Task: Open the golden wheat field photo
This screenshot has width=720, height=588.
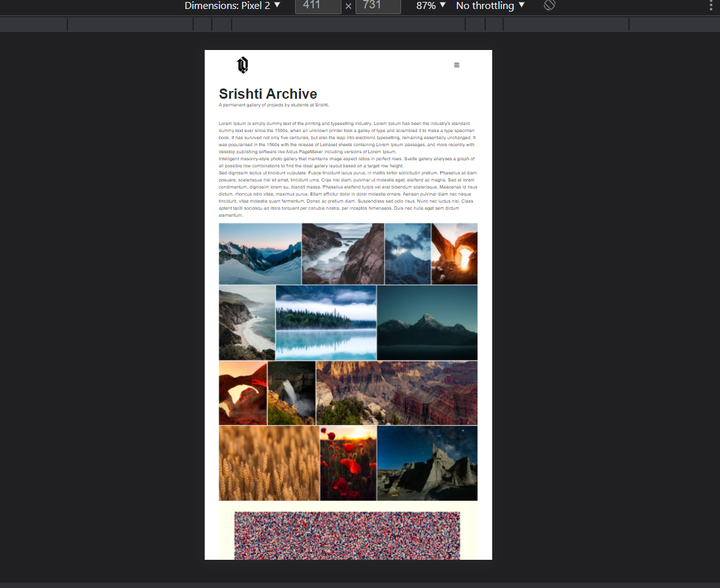Action: click(269, 463)
